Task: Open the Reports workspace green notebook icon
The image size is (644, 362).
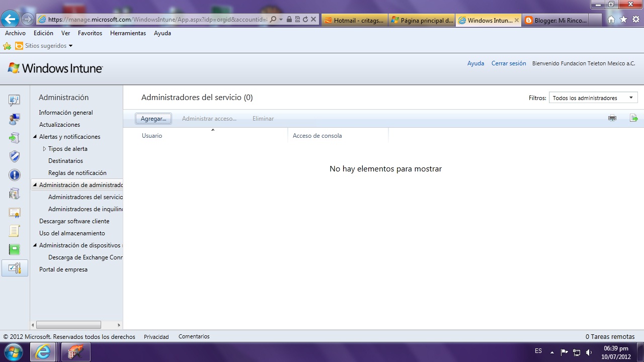Action: [x=15, y=249]
